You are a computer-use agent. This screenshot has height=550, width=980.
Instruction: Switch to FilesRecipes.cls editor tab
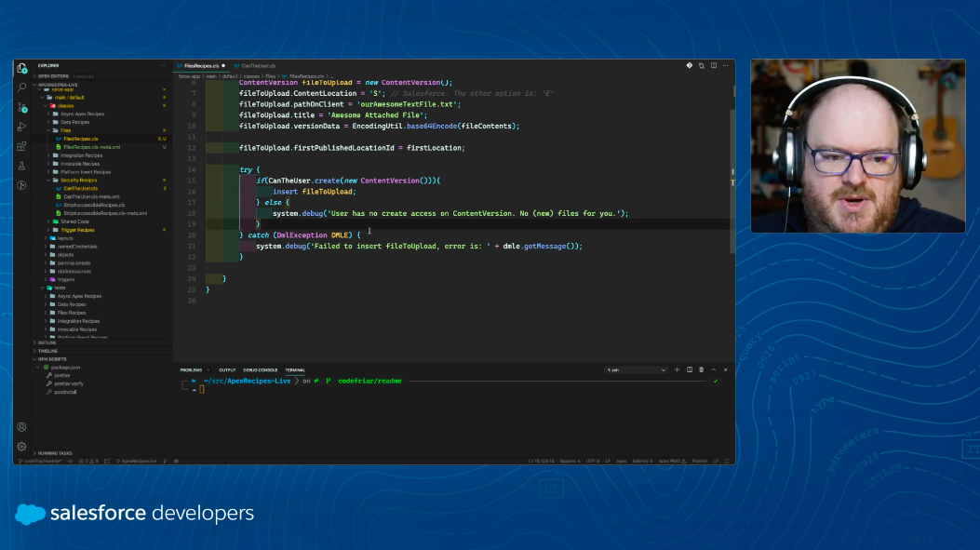click(201, 66)
